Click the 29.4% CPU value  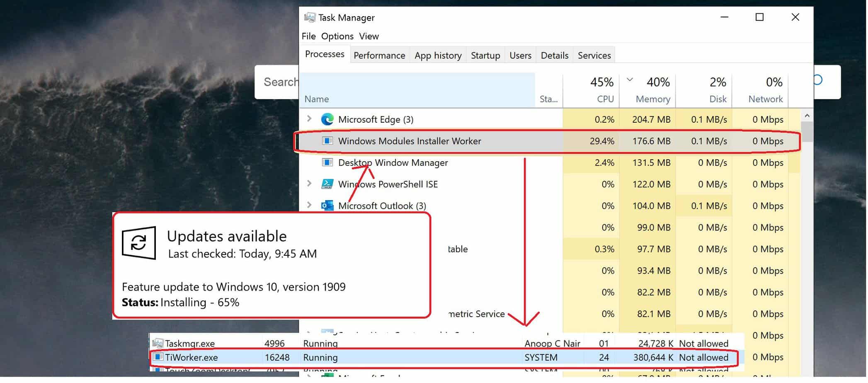tap(602, 141)
